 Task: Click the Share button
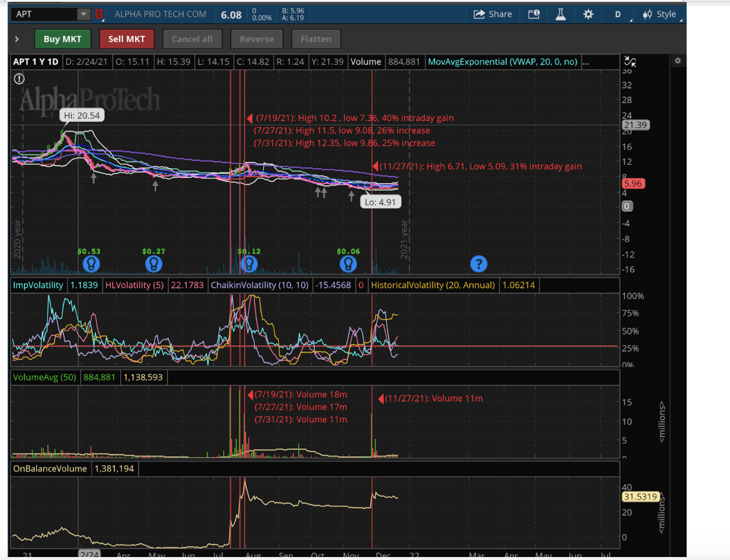[x=493, y=14]
